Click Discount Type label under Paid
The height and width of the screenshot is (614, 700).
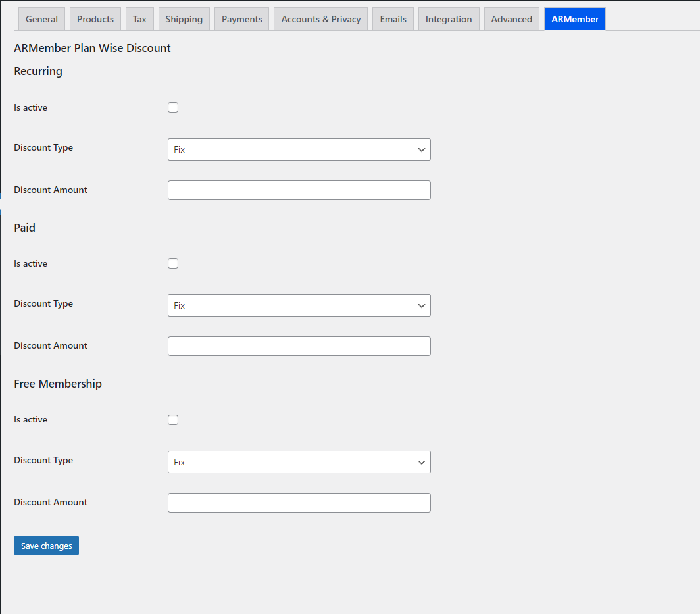point(43,303)
